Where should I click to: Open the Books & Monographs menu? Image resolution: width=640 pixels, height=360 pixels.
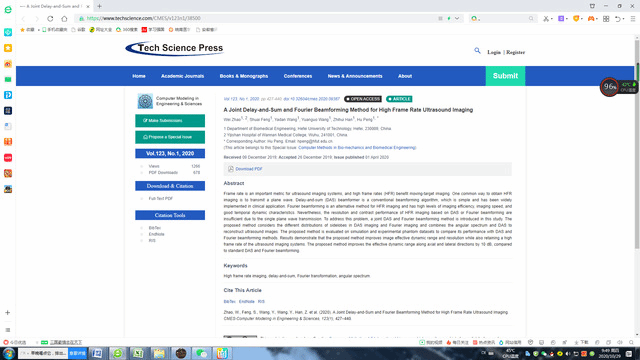coord(244,76)
